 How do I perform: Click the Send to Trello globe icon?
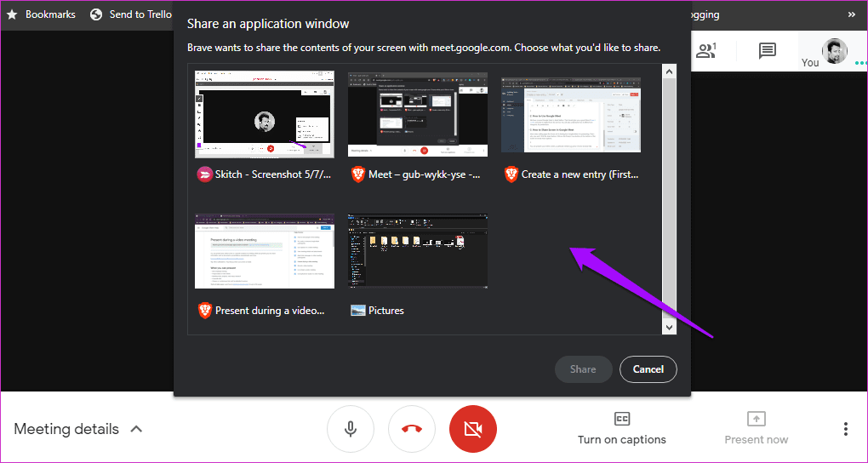96,14
